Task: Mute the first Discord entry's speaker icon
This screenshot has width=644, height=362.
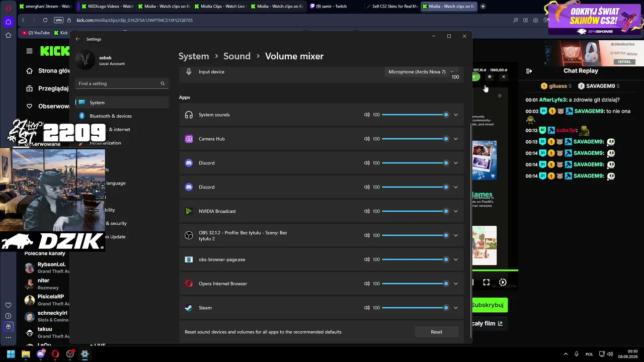Action: coord(367,163)
